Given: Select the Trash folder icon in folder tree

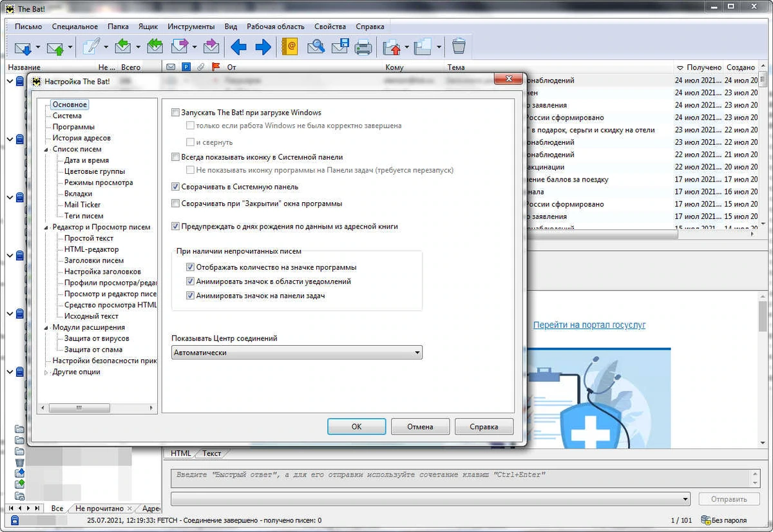Looking at the screenshot, I should click(x=19, y=462).
